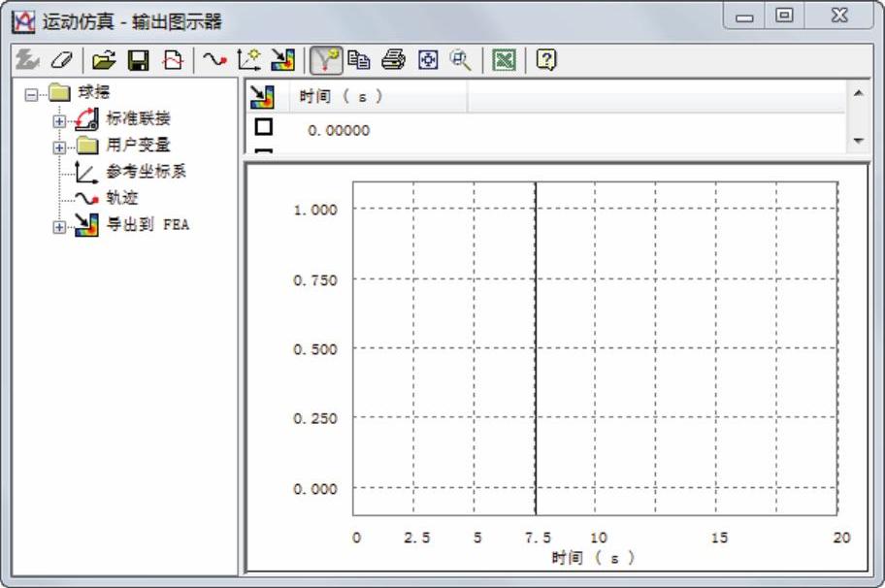The image size is (885, 588).
Task: Click the FEA icon beside 时间 header
Action: [x=262, y=97]
